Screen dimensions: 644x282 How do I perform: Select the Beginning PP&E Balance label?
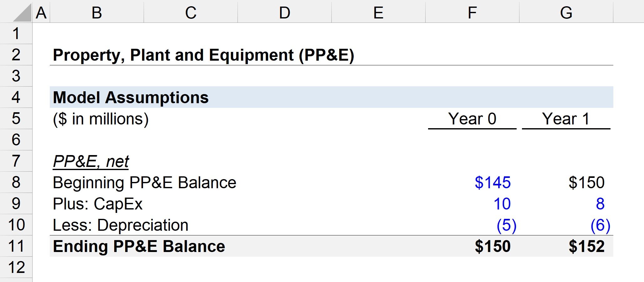click(144, 182)
